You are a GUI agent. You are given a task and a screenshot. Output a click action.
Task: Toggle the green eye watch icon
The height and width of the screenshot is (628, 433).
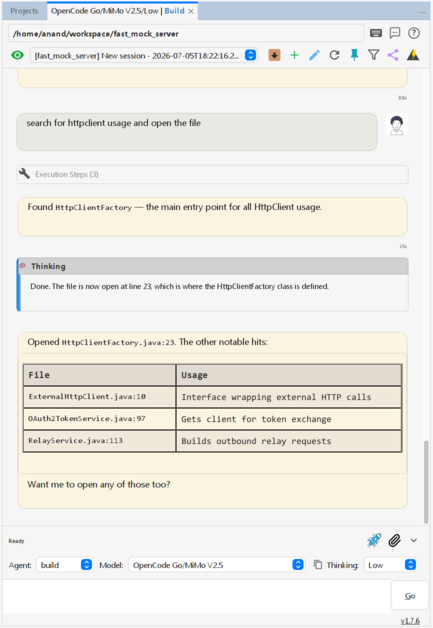click(18, 55)
